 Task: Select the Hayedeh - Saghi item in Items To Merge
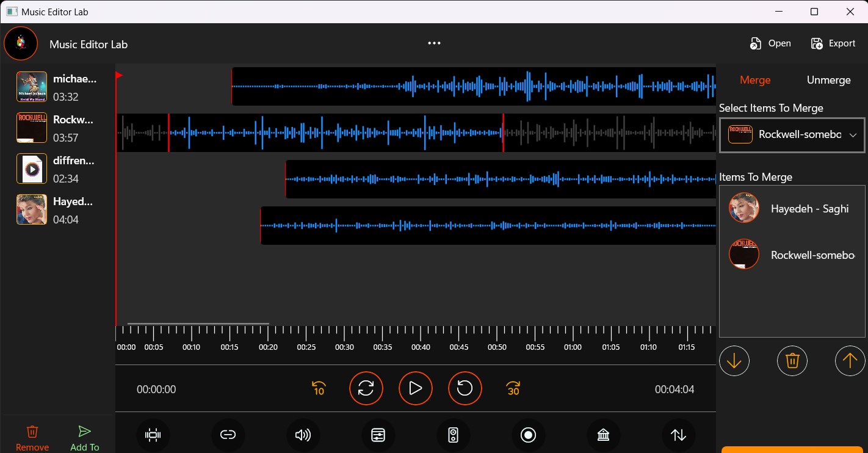point(794,208)
